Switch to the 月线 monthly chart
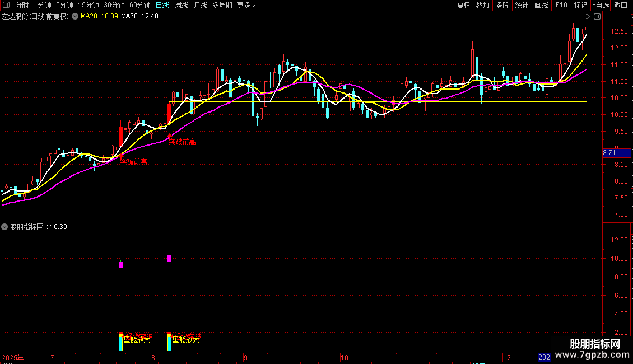This screenshot has height=364, width=633. tap(200, 5)
